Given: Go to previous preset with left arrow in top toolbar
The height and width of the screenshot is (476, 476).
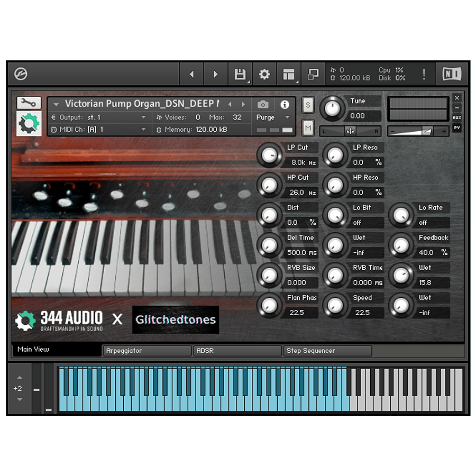Looking at the screenshot, I should tap(191, 74).
